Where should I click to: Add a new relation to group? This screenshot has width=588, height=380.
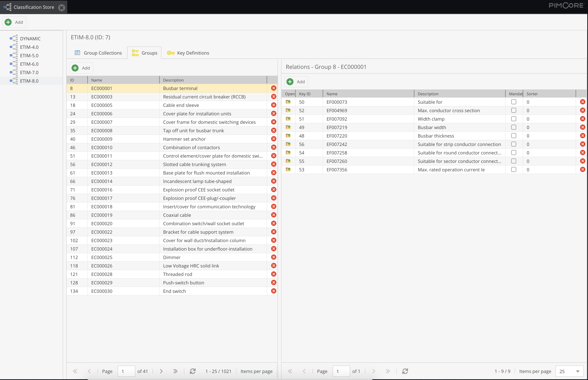click(x=296, y=82)
